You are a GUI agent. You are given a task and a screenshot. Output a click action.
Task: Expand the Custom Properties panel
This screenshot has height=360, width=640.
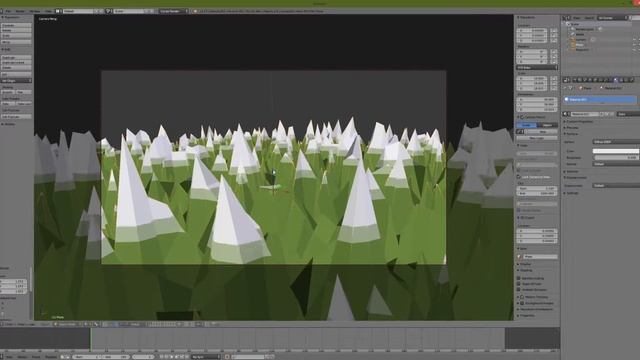pos(579,122)
